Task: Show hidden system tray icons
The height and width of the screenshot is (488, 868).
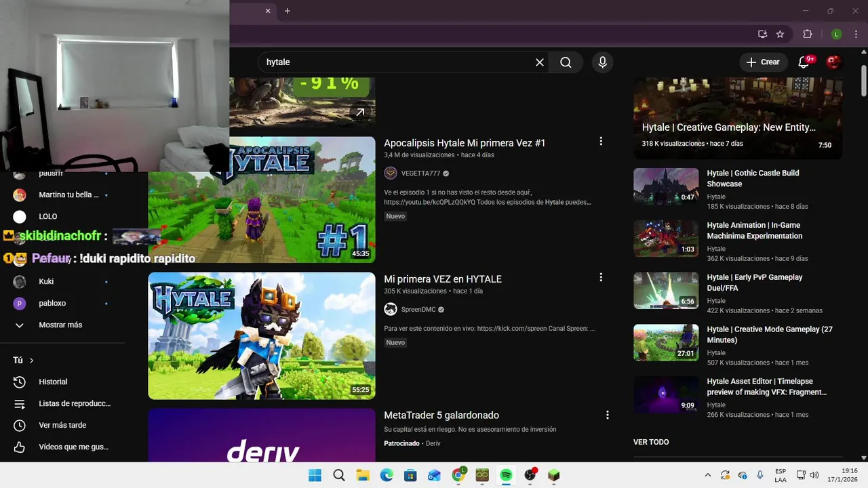Action: (x=708, y=475)
